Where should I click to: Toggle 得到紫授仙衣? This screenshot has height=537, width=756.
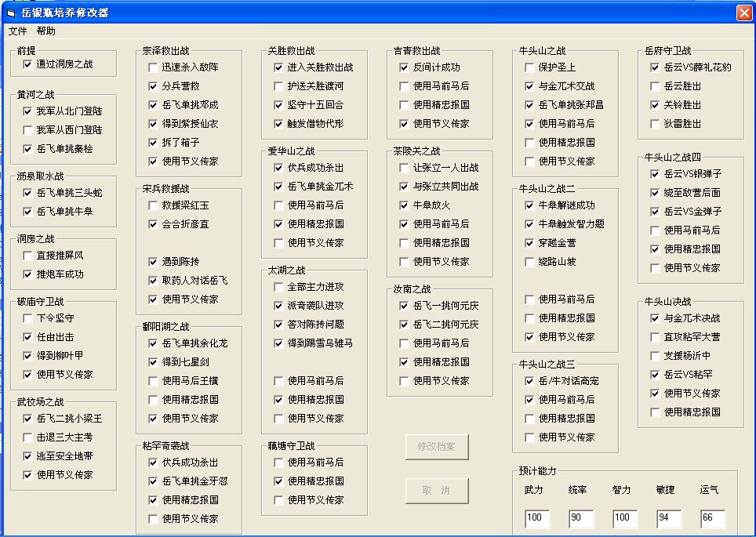pyautogui.click(x=153, y=124)
